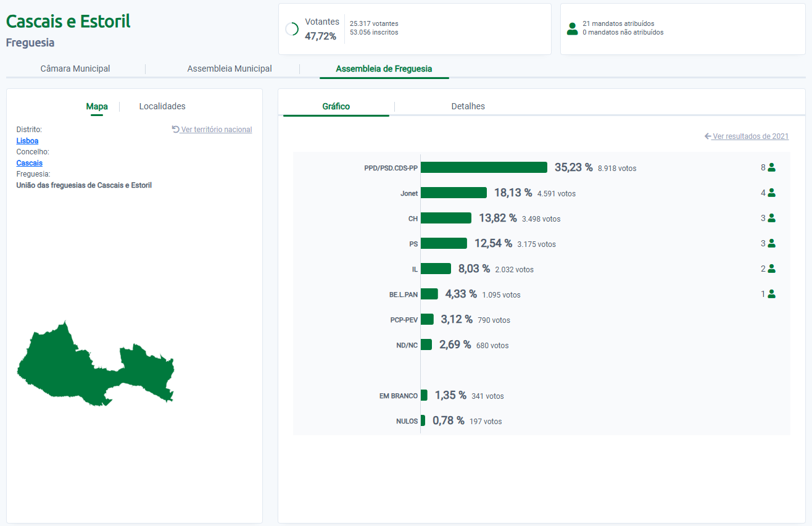This screenshot has height=526, width=812.
Task: Click the person icon next to mandatos atribuídos
Action: [572, 28]
